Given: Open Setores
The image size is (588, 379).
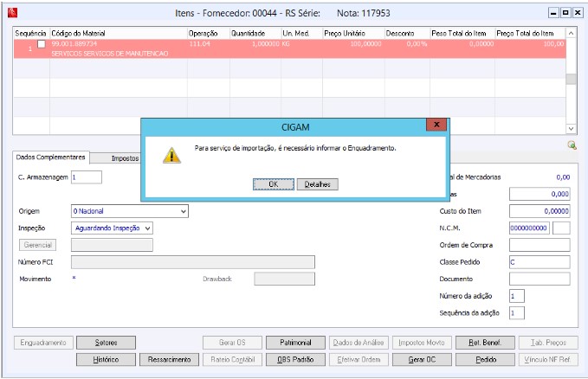Looking at the screenshot, I should click(106, 343).
